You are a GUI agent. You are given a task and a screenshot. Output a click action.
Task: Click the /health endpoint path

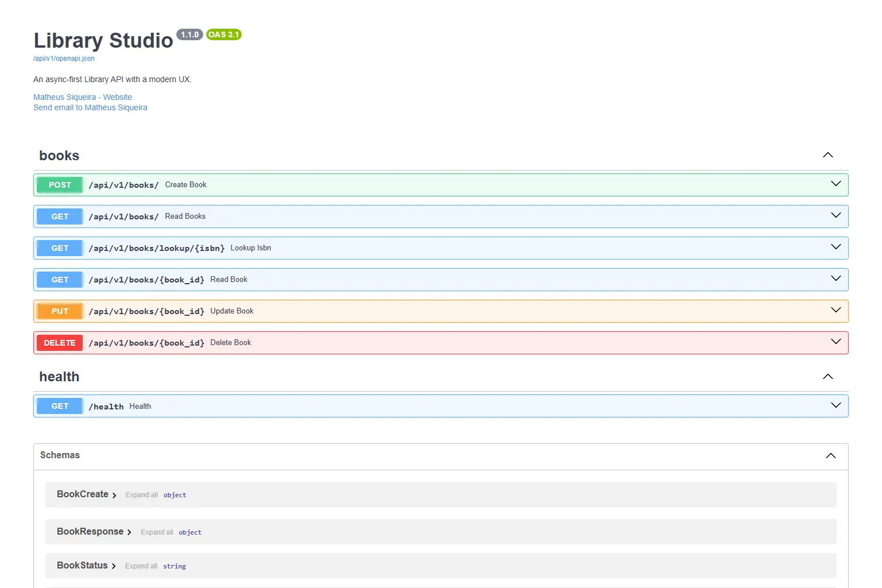tap(106, 407)
